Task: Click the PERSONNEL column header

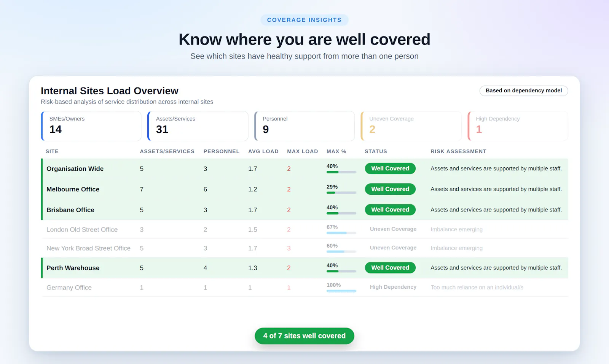Action: click(x=222, y=151)
